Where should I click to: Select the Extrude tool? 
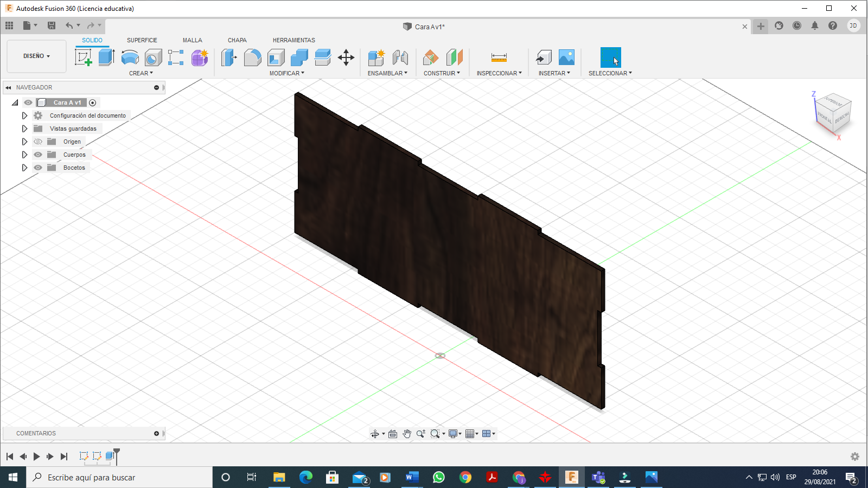pos(106,57)
